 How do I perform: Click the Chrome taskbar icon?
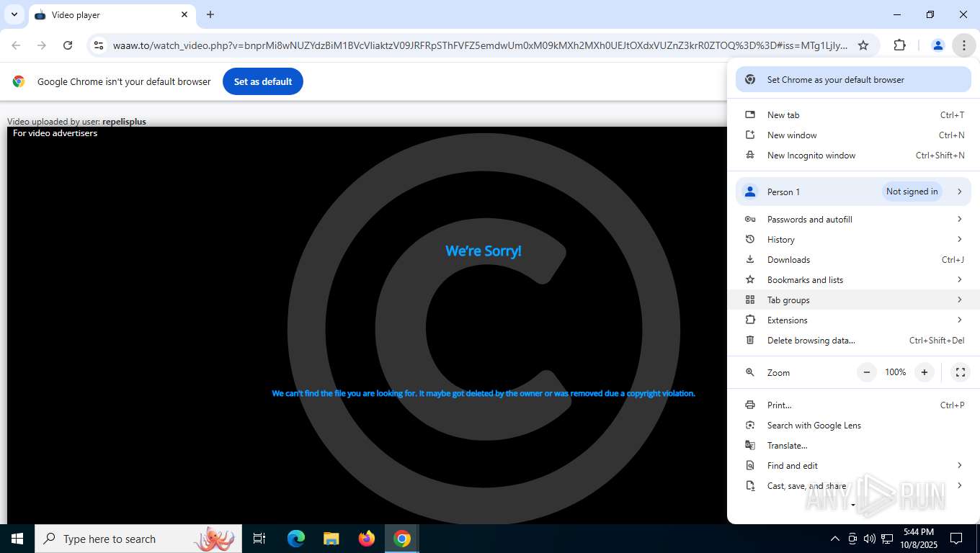[x=402, y=539]
